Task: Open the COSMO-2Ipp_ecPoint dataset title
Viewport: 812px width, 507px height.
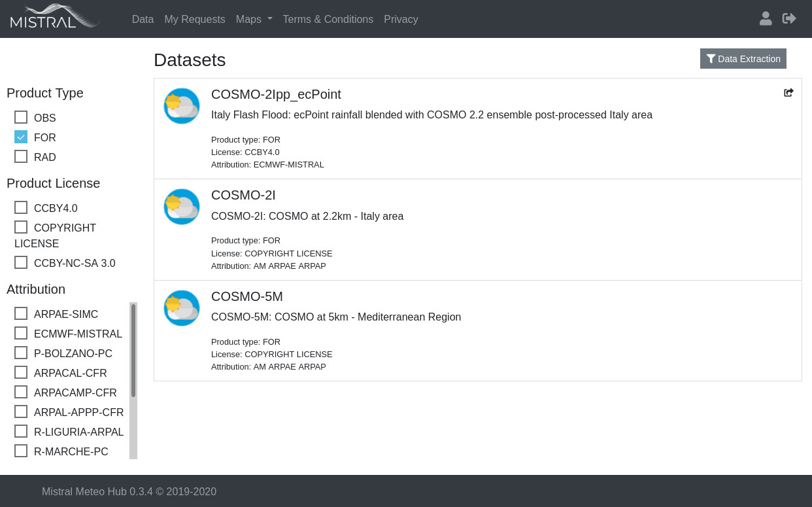Action: tap(276, 94)
